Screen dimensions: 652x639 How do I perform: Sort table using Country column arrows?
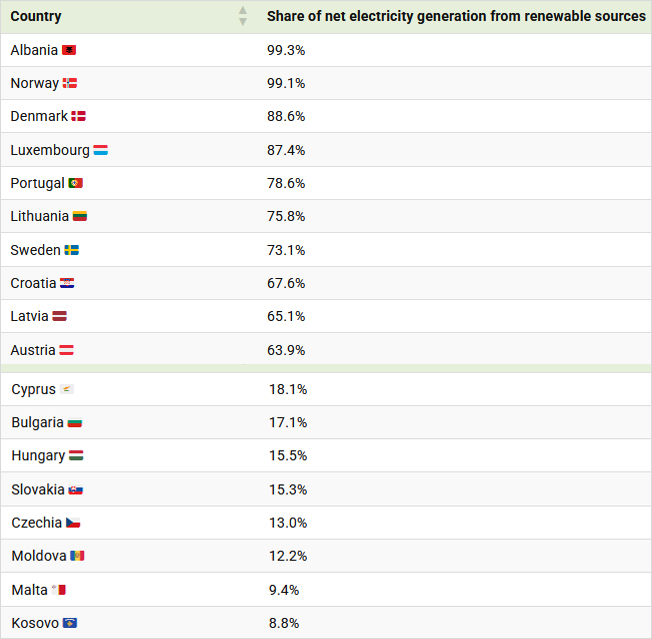click(243, 16)
